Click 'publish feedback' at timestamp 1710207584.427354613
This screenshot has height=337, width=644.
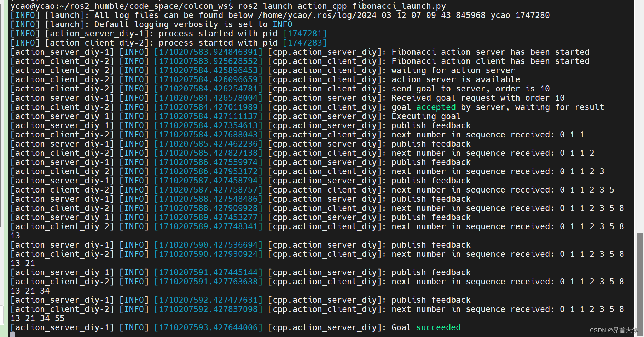click(431, 125)
